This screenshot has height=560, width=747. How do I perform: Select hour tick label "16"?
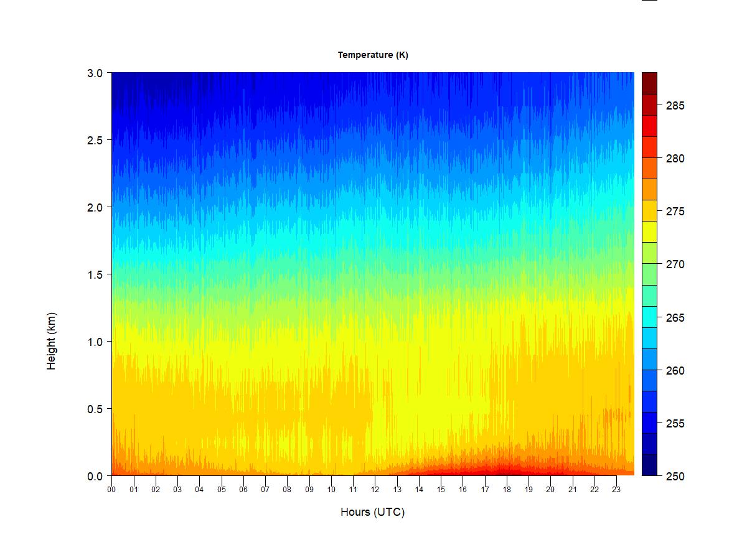(463, 489)
